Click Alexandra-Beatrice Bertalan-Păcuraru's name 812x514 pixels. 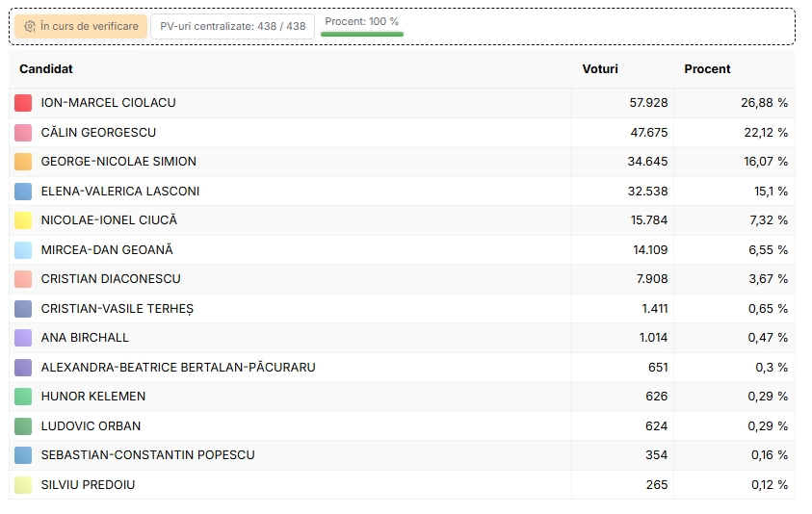tap(177, 368)
